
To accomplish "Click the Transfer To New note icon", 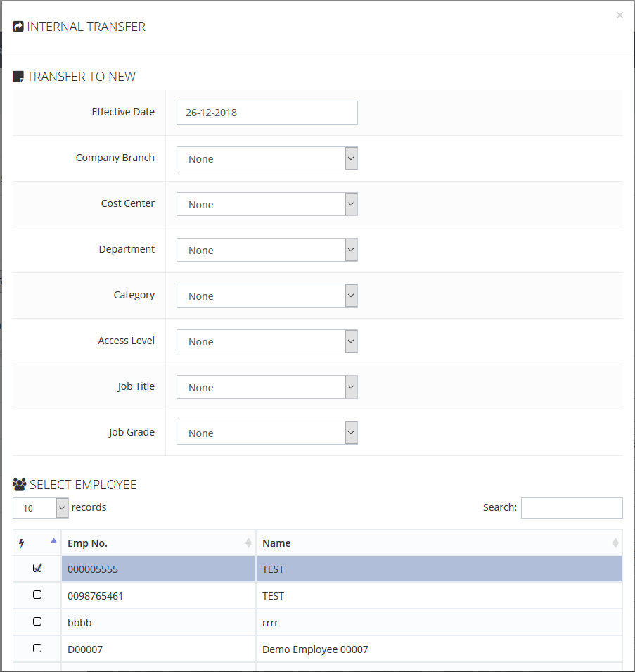I will (18, 76).
